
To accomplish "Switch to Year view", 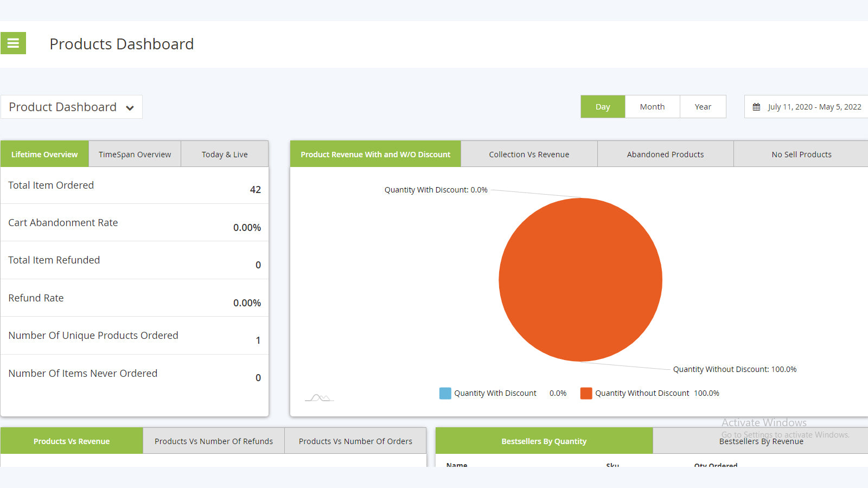I will (703, 106).
